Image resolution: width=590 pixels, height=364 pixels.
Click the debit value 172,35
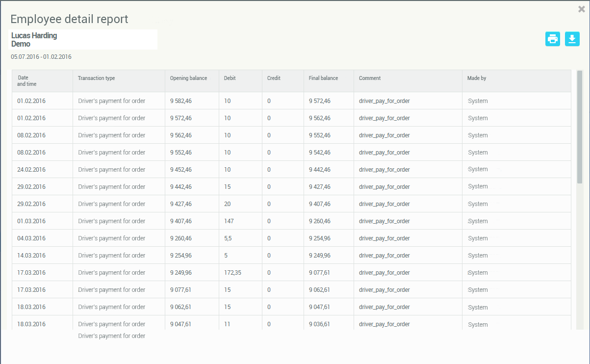coord(232,273)
